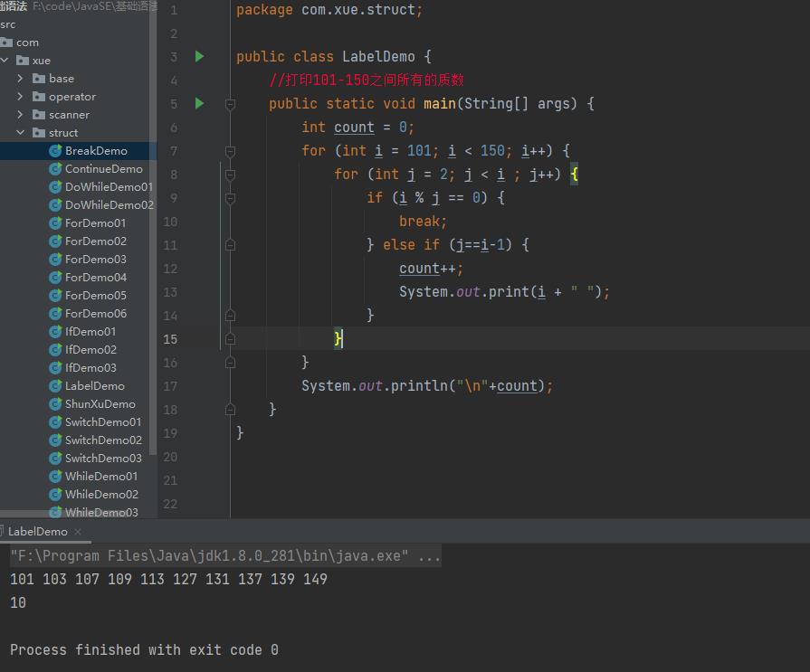Collapse inner for loop fold marker line 8
810x672 pixels.
[x=231, y=175]
